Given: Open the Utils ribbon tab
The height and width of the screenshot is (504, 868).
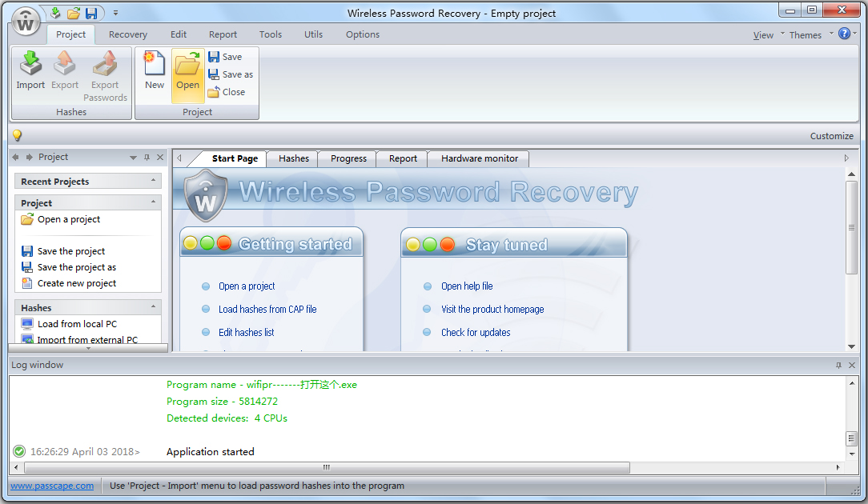Looking at the screenshot, I should (313, 34).
